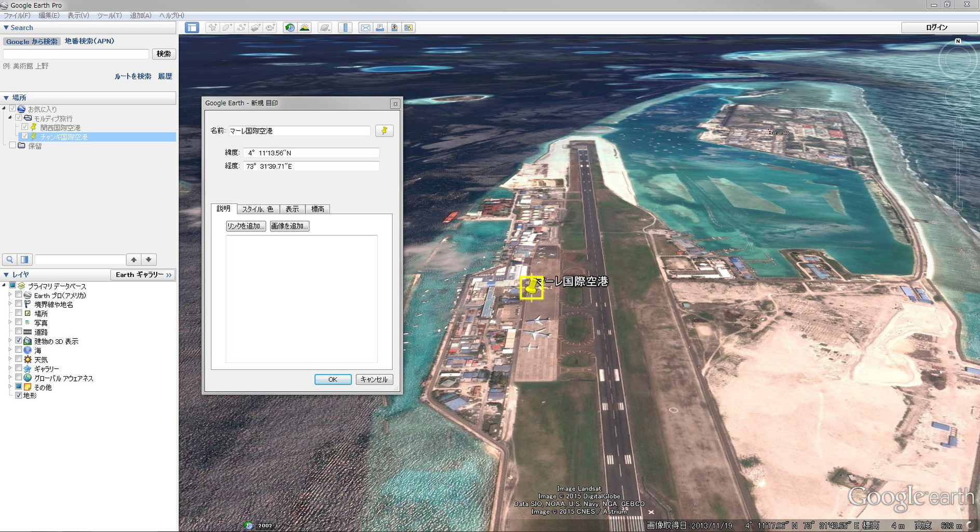
Task: Click the placemark icon chooser button
Action: (x=384, y=131)
